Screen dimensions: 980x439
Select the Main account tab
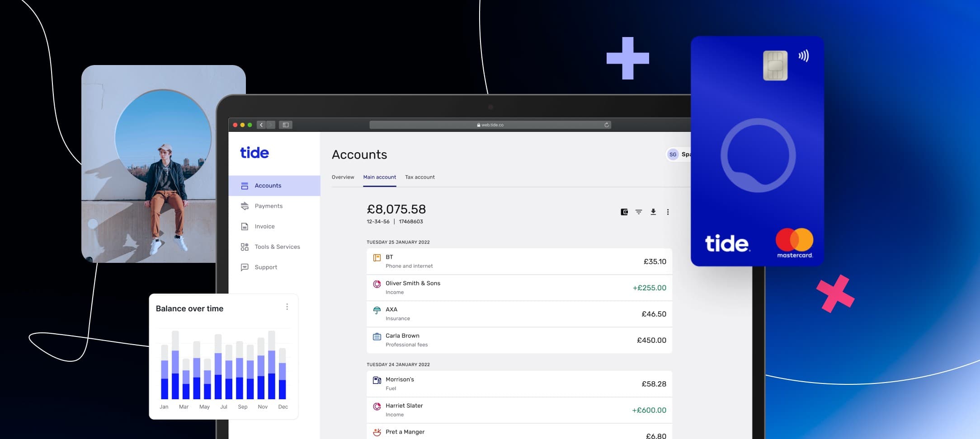pos(380,177)
